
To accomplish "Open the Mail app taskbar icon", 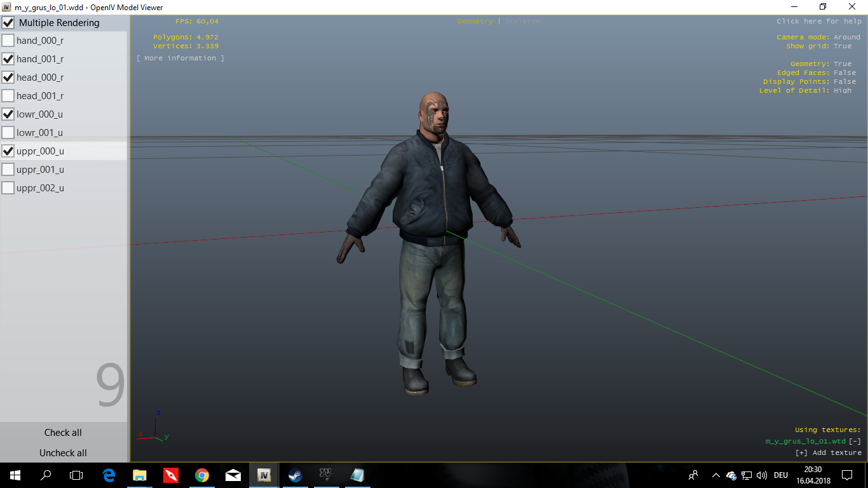I will (x=233, y=475).
